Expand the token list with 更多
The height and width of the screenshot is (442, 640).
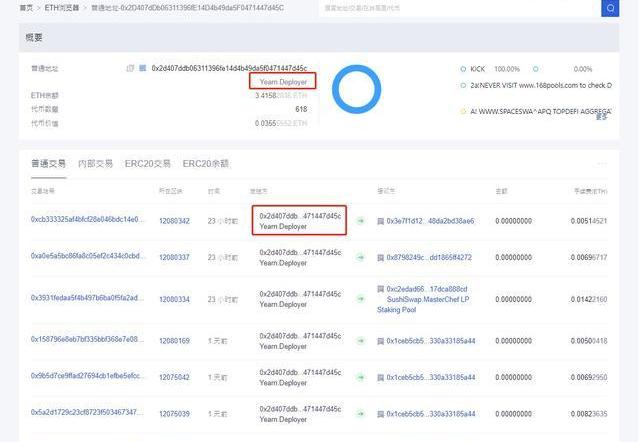[601, 117]
